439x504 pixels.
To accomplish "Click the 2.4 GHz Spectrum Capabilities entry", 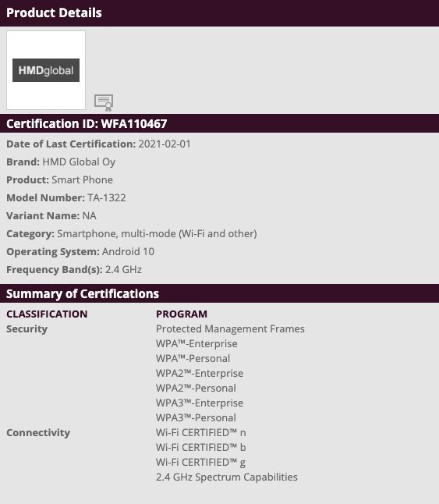I will (x=227, y=477).
